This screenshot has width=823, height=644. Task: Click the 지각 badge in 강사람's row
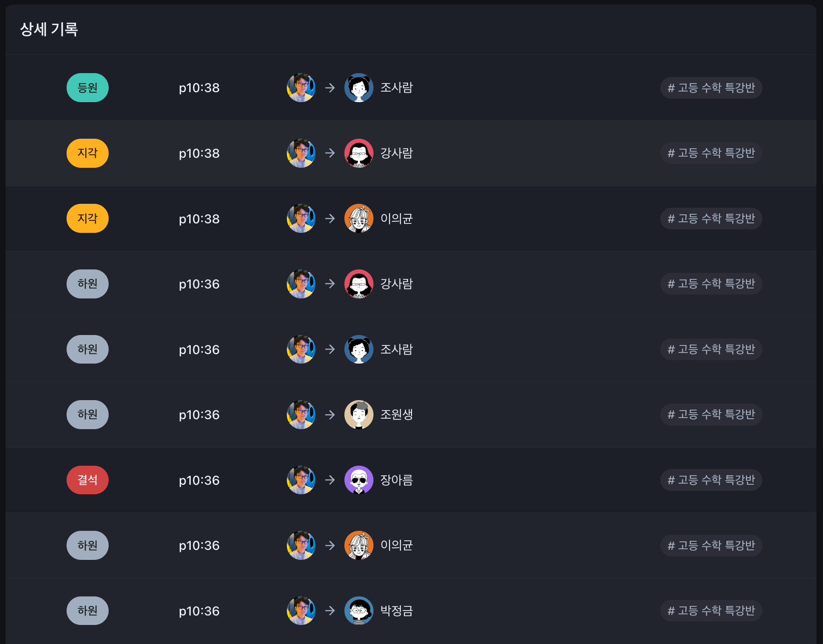[x=88, y=153]
